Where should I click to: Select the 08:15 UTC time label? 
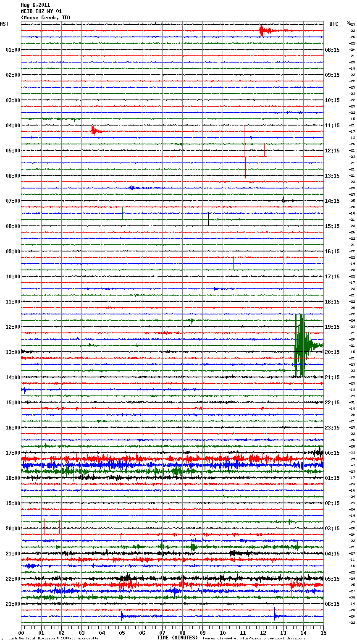pyautogui.click(x=332, y=50)
